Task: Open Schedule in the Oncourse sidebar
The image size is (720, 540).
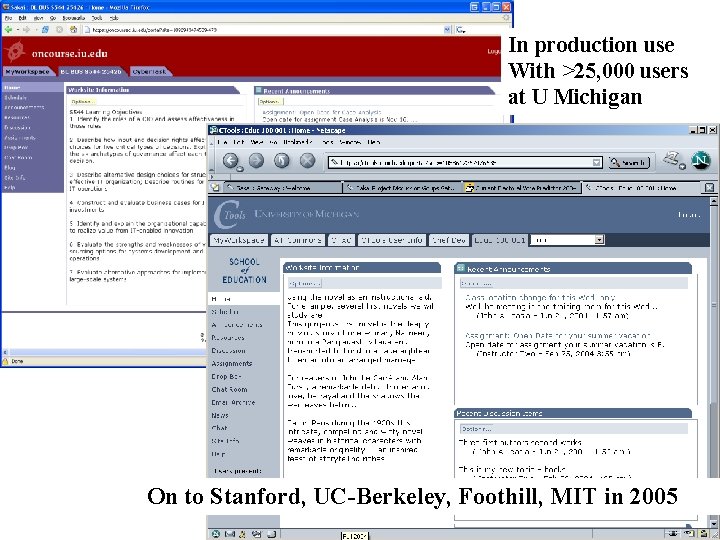Action: coord(15,97)
